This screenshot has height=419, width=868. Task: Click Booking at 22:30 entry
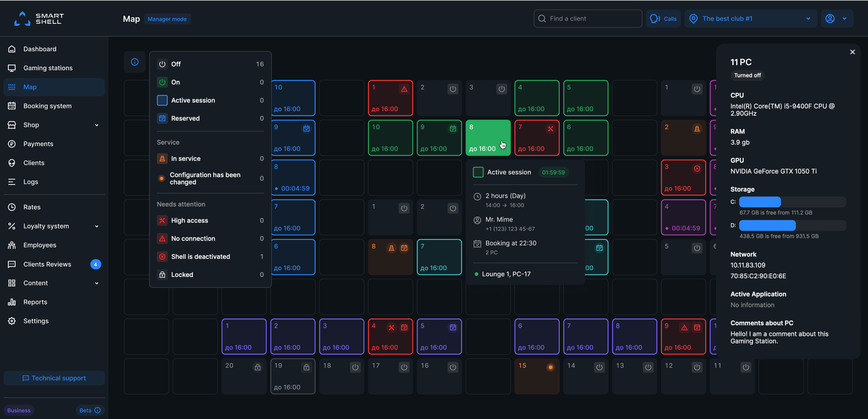511,243
